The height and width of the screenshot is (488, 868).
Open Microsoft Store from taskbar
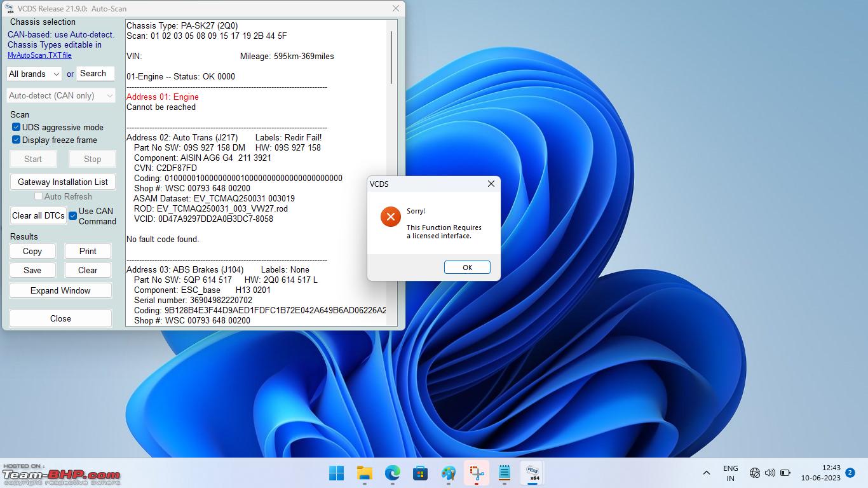[420, 473]
